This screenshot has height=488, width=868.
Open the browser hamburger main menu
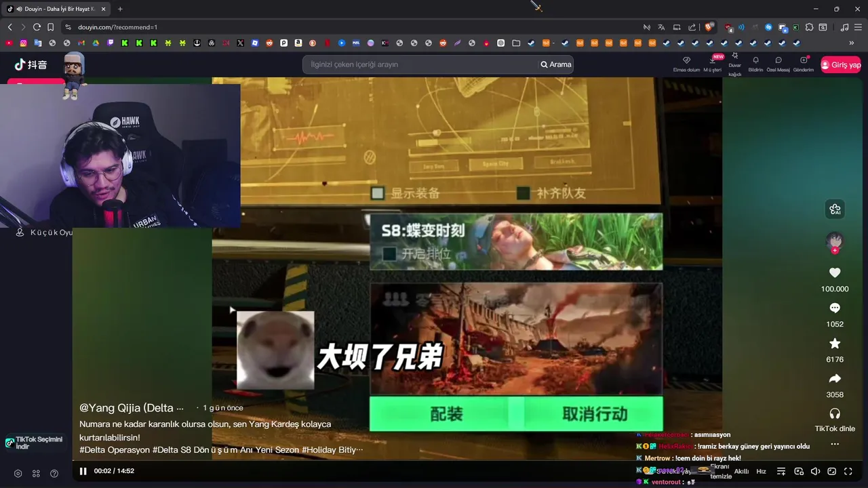pos(858,27)
